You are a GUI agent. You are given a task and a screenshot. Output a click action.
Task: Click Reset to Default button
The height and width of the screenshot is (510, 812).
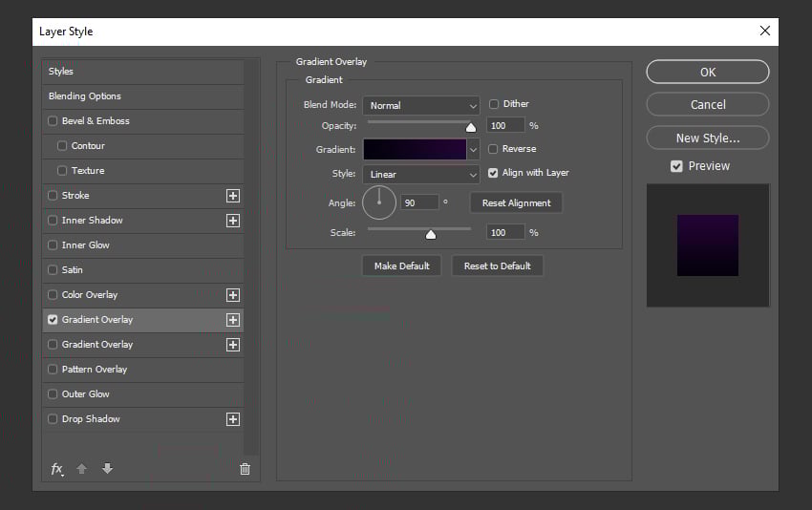497,266
